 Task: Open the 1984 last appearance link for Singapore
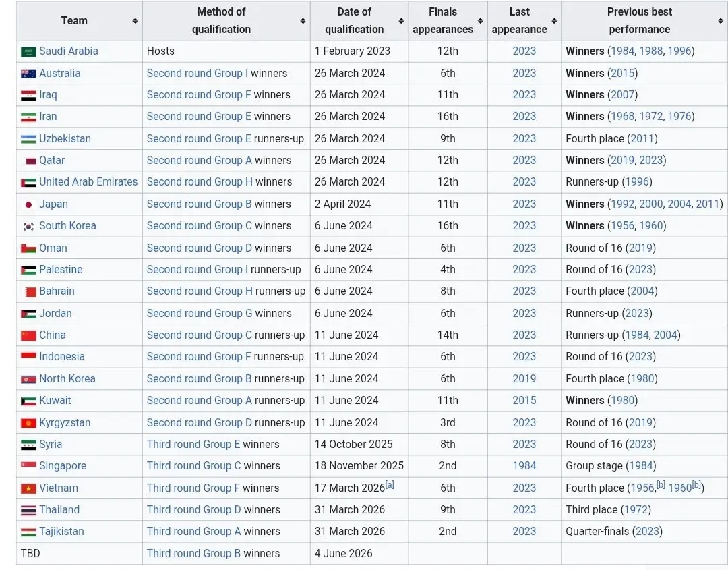pos(524,466)
